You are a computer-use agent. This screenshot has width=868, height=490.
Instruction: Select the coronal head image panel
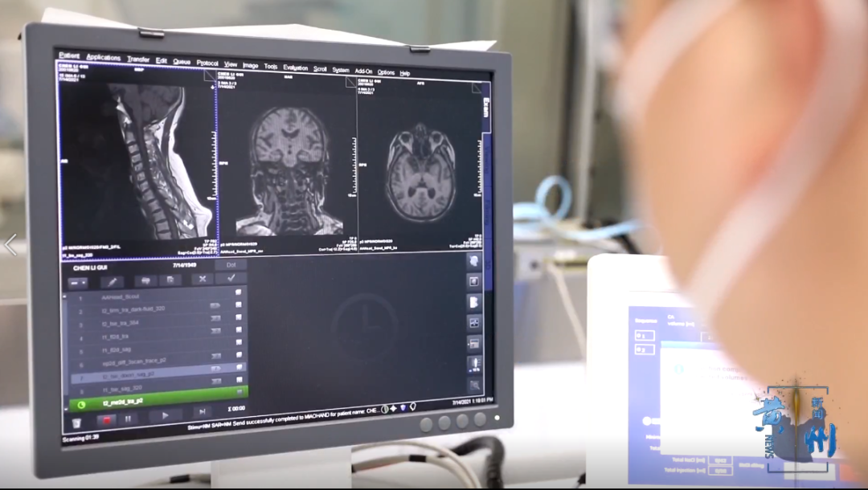pyautogui.click(x=287, y=163)
